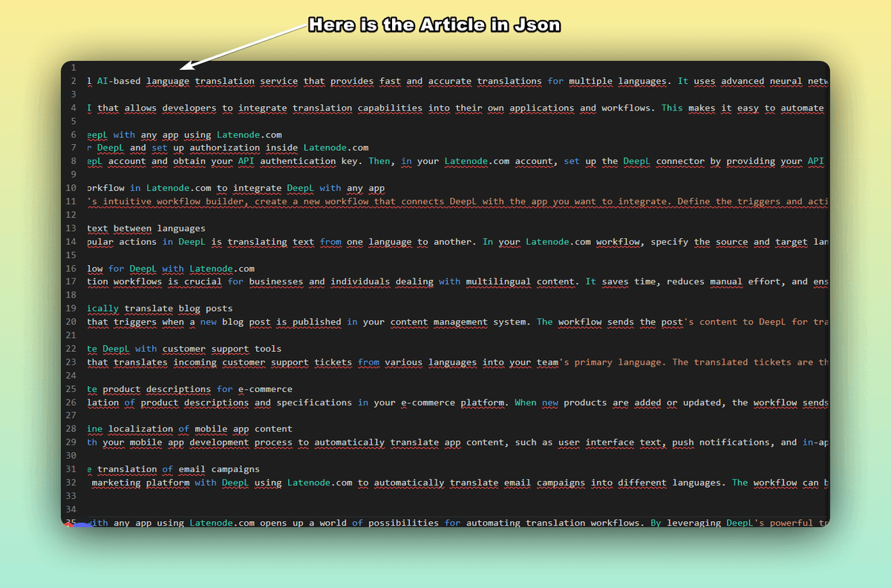The image size is (891, 588).
Task: Click 'AI-based' on line 2
Action: (x=119, y=81)
